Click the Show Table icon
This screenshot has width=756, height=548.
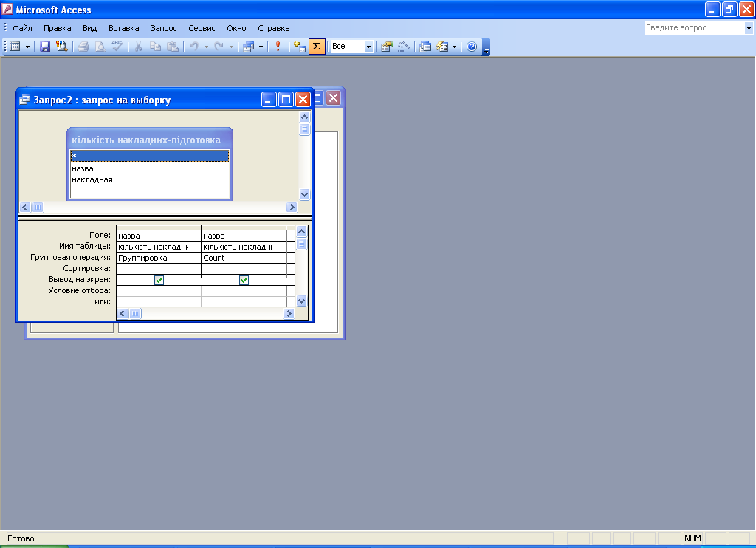pos(300,47)
